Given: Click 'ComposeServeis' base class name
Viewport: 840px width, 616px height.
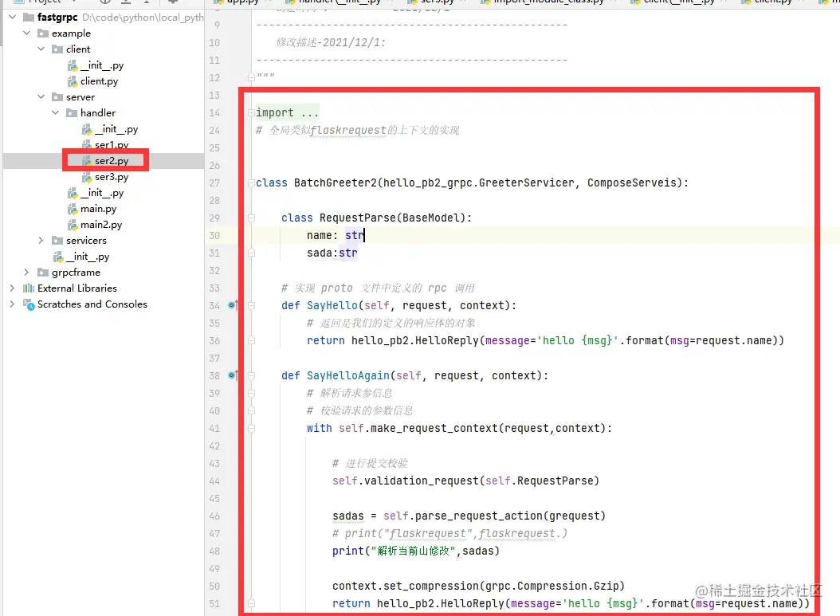Looking at the screenshot, I should pyautogui.click(x=632, y=182).
